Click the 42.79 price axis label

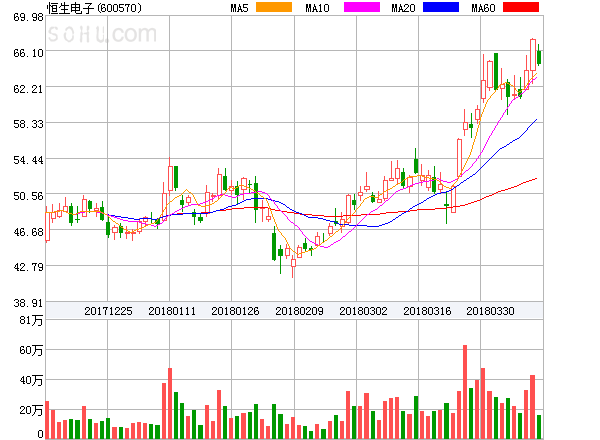pos(28,267)
